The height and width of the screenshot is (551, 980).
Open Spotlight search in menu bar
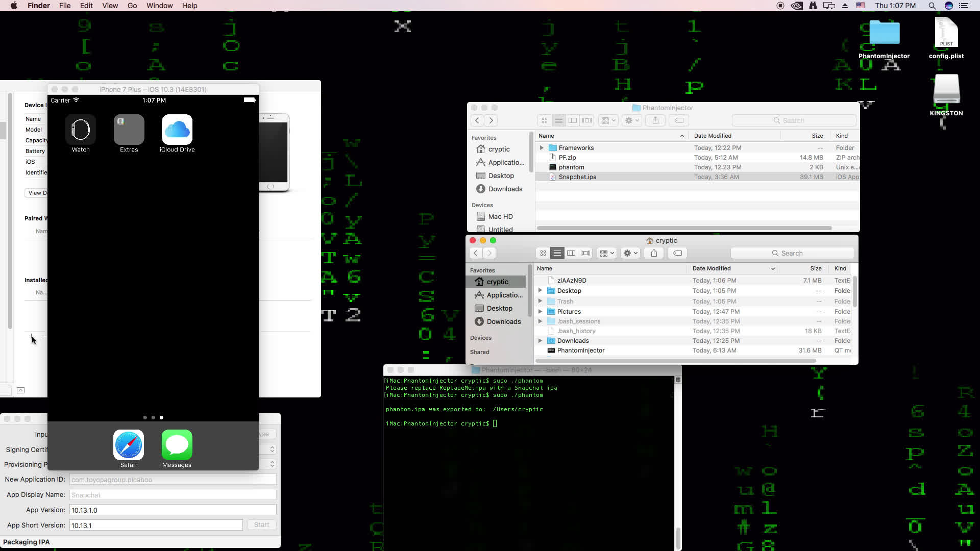pos(932,6)
